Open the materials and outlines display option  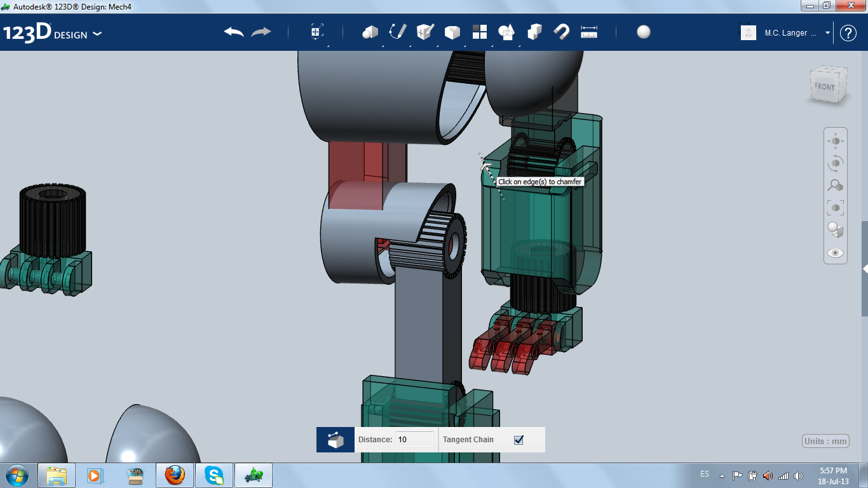point(836,229)
